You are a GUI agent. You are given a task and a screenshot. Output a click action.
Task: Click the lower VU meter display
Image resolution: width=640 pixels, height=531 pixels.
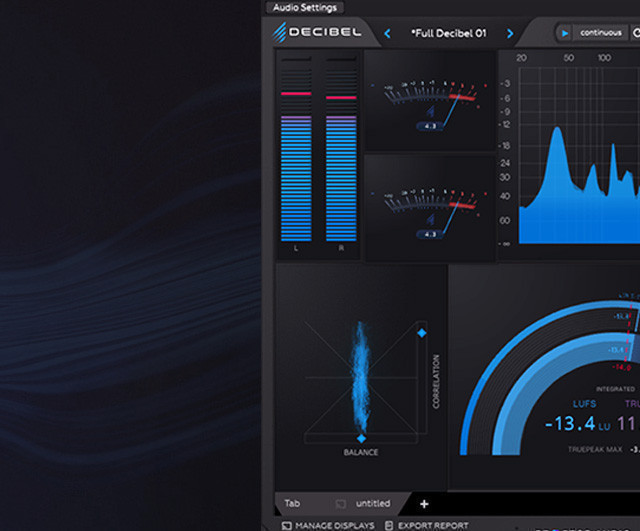click(x=430, y=207)
